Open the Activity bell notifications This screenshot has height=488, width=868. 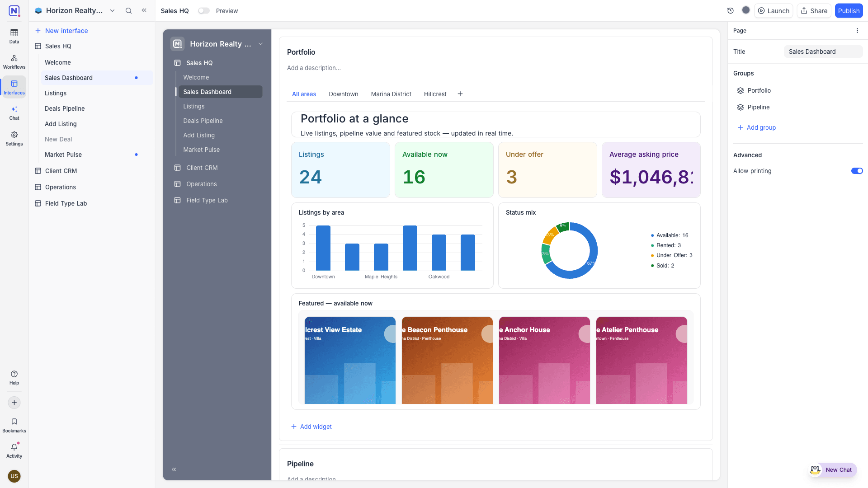click(x=14, y=451)
